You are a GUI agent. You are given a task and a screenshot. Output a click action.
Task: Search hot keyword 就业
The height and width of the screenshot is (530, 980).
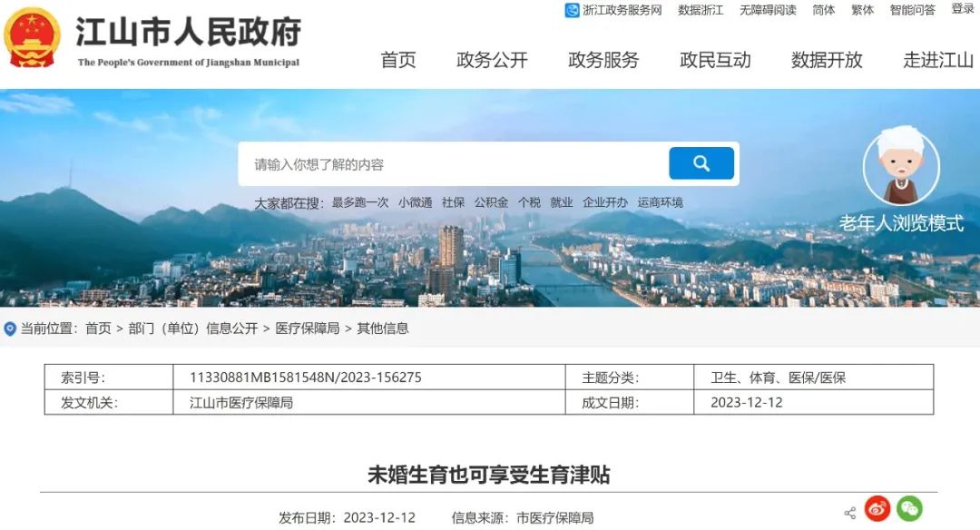click(562, 202)
